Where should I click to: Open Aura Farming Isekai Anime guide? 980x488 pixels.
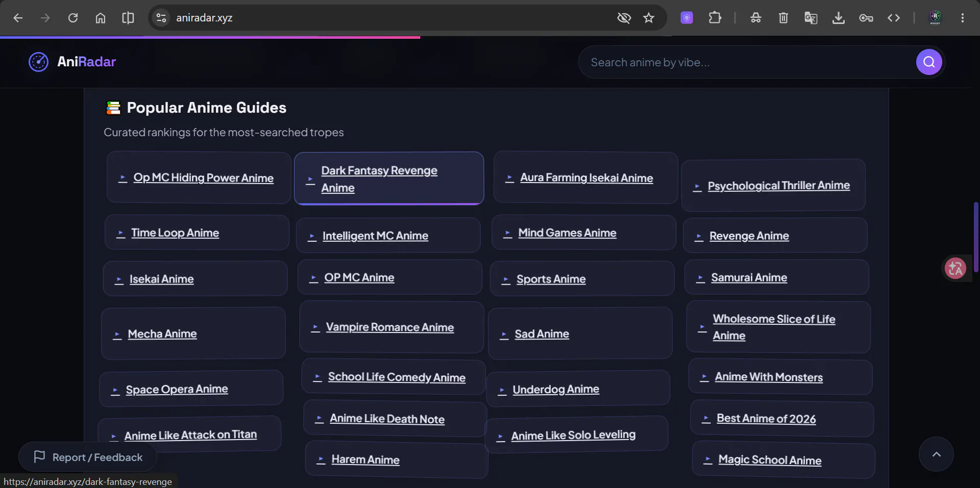pyautogui.click(x=585, y=177)
